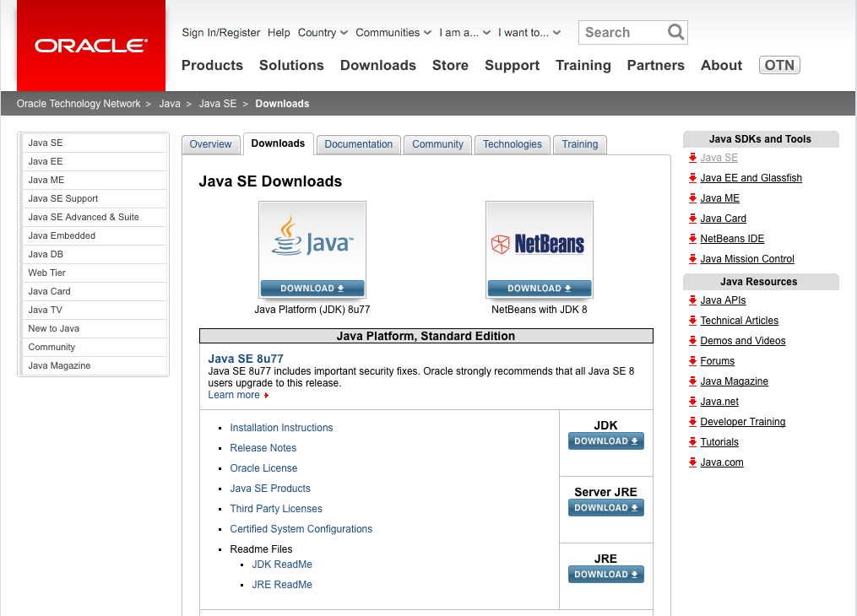Select New to Java in the sidebar
This screenshot has width=857, height=616.
pyautogui.click(x=94, y=329)
